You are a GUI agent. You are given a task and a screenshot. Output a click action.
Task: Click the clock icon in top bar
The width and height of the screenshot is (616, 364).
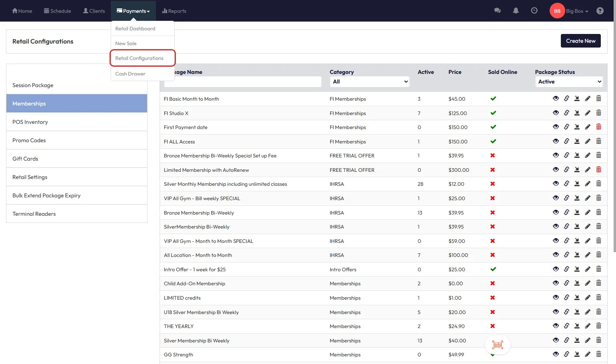tap(534, 11)
